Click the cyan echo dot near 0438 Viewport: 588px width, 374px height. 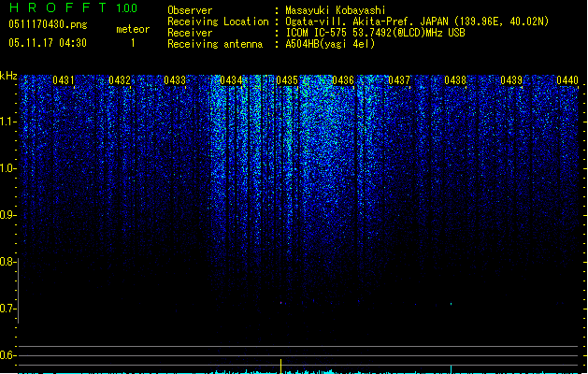(x=451, y=304)
